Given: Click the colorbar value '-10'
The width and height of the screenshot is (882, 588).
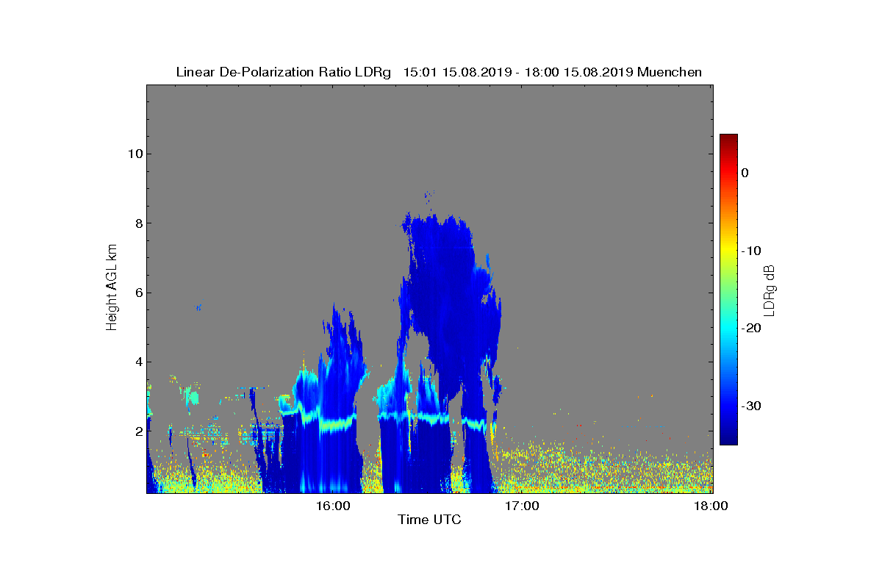Looking at the screenshot, I should click(750, 251).
